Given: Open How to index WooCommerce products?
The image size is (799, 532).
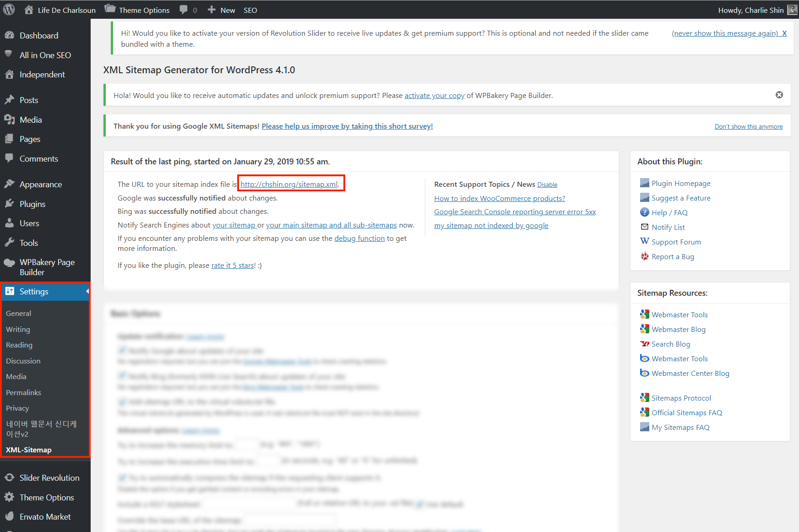Looking at the screenshot, I should point(500,198).
